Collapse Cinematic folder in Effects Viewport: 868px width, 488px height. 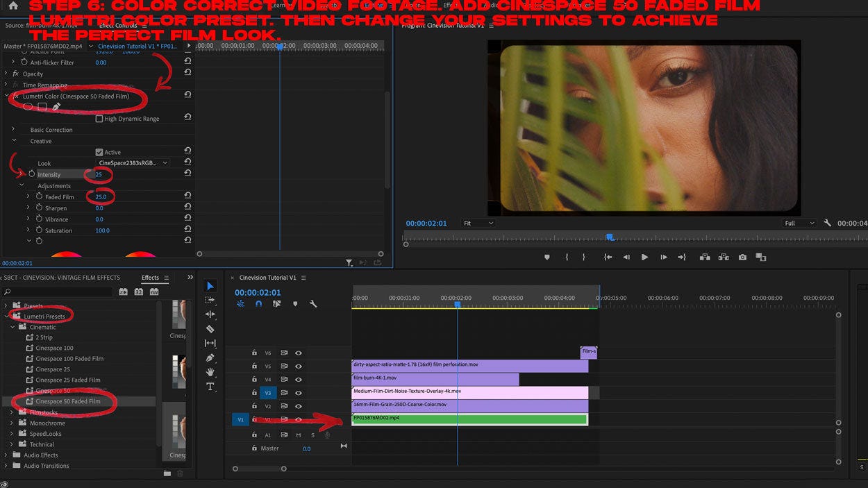tap(12, 327)
